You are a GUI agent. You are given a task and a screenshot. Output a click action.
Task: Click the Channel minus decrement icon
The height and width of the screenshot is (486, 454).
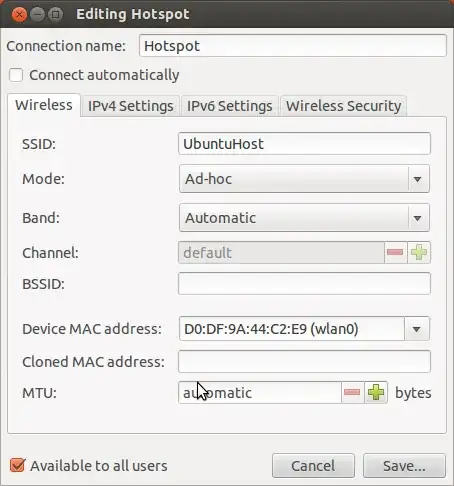pos(395,252)
